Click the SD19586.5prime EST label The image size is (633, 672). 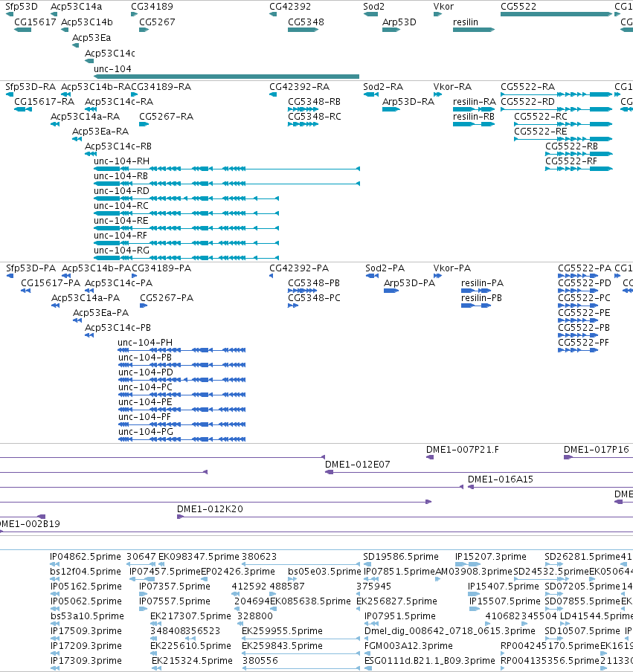(401, 556)
